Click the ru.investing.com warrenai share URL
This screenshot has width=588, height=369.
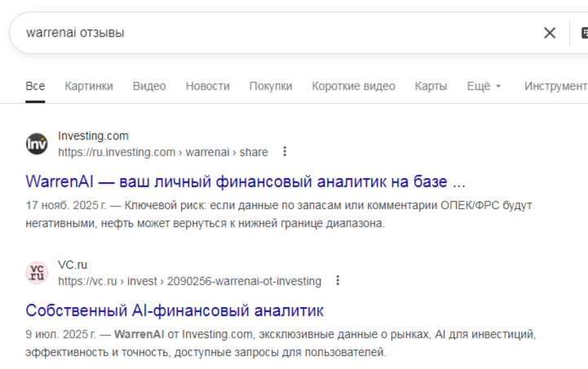[x=163, y=152]
